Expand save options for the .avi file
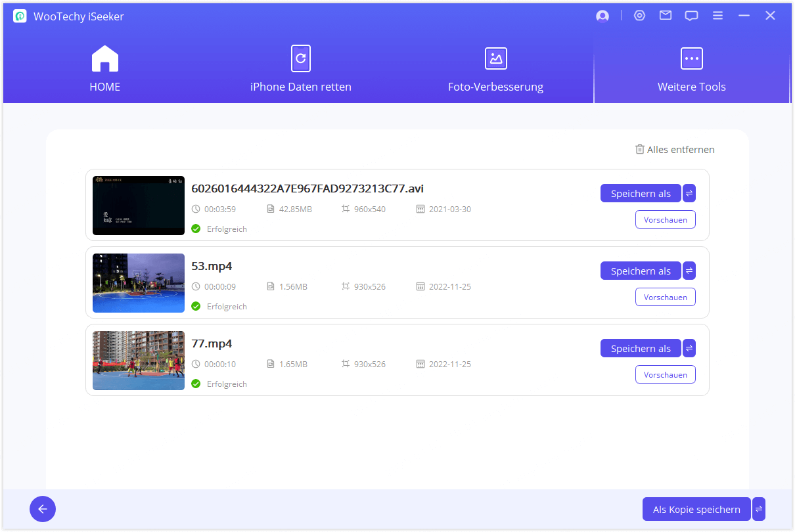 pyautogui.click(x=689, y=193)
